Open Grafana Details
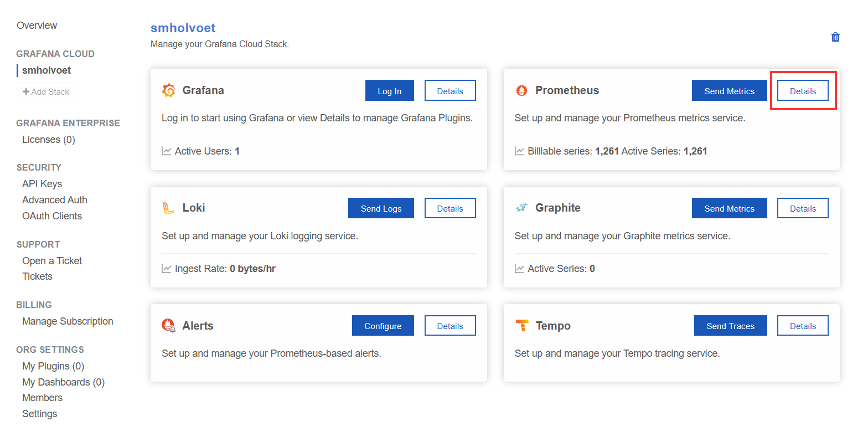868x426 pixels. 450,90
